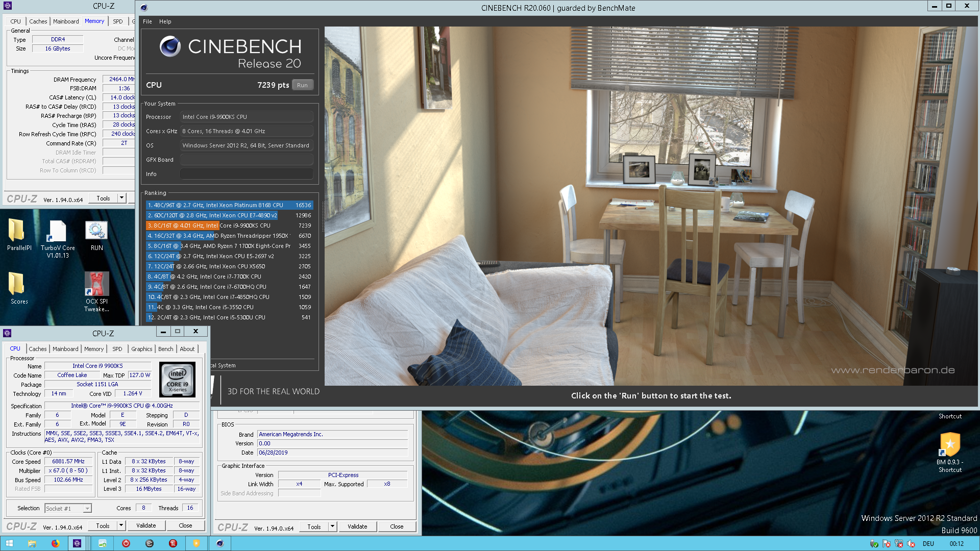
Task: Open the Socket #1 selection dropdown
Action: pyautogui.click(x=68, y=508)
